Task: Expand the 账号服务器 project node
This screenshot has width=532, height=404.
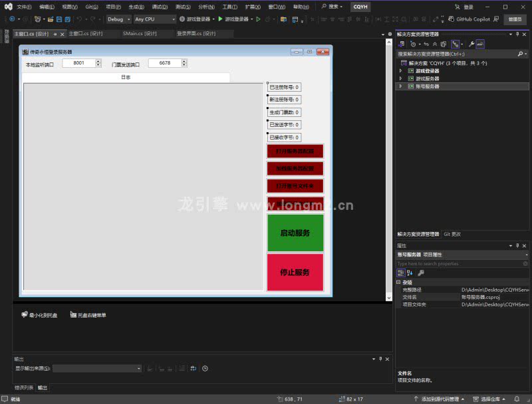Action: point(401,86)
